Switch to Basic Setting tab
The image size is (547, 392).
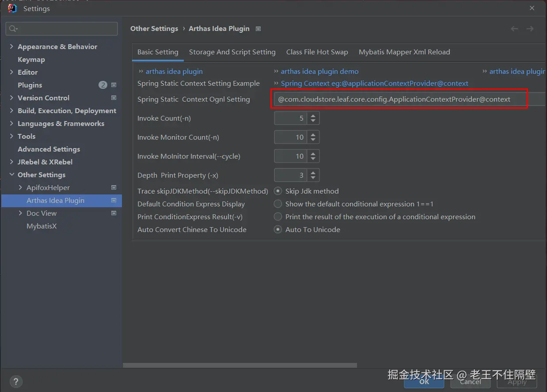[x=158, y=52]
